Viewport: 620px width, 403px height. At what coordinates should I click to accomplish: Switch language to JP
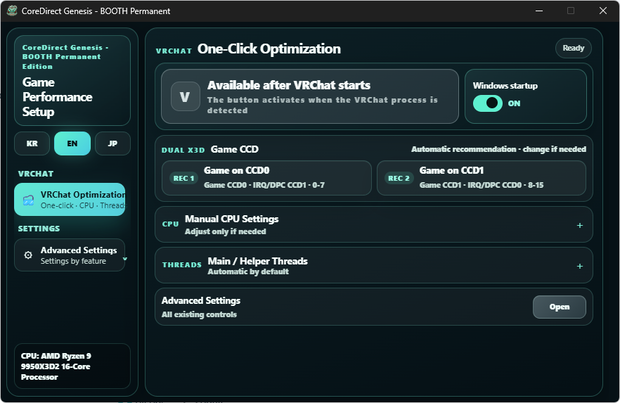pyautogui.click(x=113, y=144)
